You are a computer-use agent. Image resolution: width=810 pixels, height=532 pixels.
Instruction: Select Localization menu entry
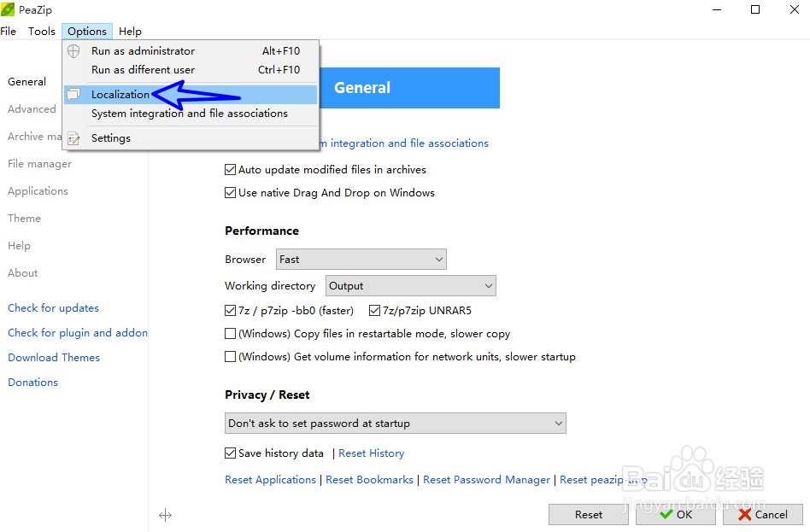(190, 95)
